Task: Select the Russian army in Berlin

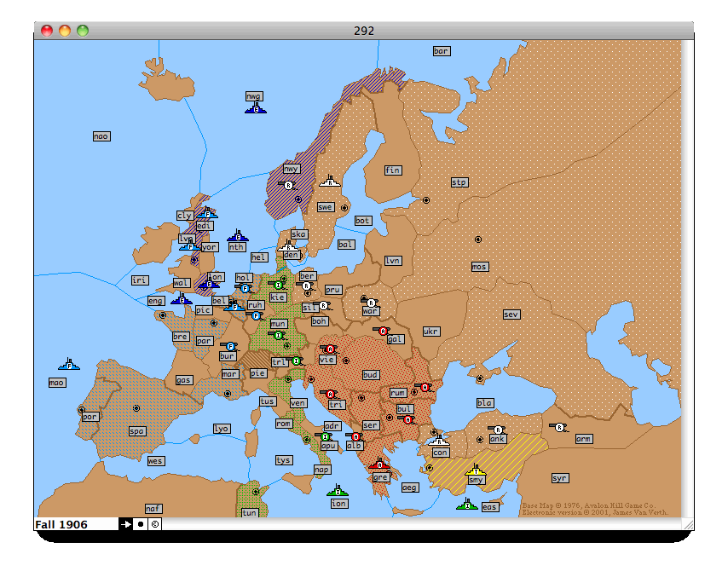Action: pos(306,286)
